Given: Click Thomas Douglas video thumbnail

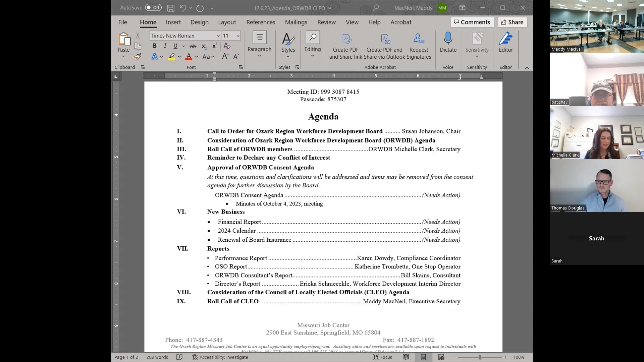Looking at the screenshot, I should click(597, 185).
